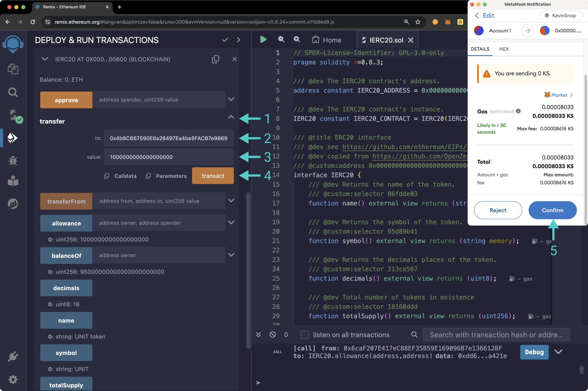Collapse the Deploy & Run side panel arrow
Viewport: 588px width, 391px height.
[x=239, y=40]
